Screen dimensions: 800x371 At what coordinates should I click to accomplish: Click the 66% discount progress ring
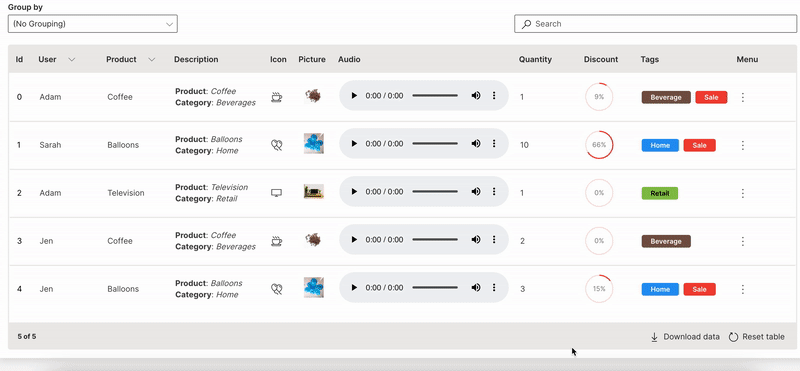[x=599, y=145]
